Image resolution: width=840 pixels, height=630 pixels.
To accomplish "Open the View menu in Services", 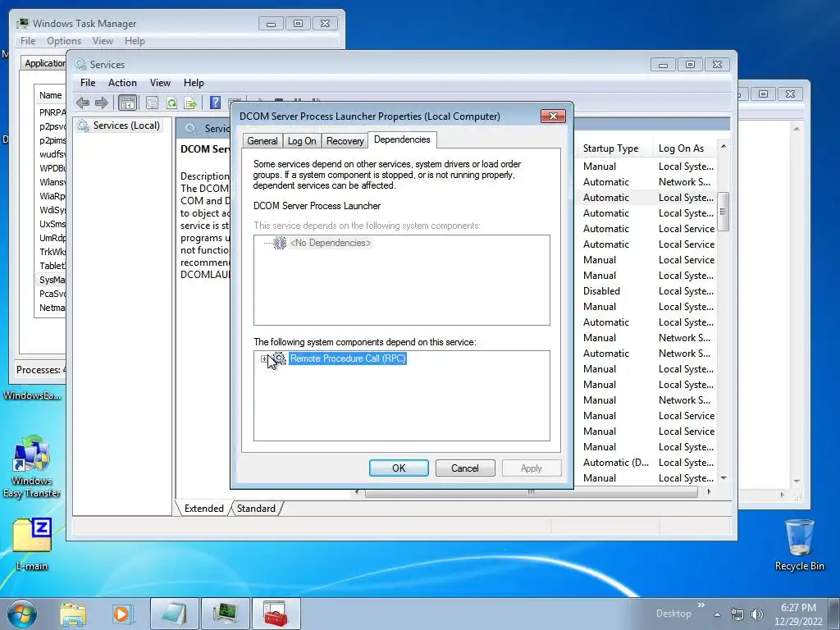I will [160, 83].
